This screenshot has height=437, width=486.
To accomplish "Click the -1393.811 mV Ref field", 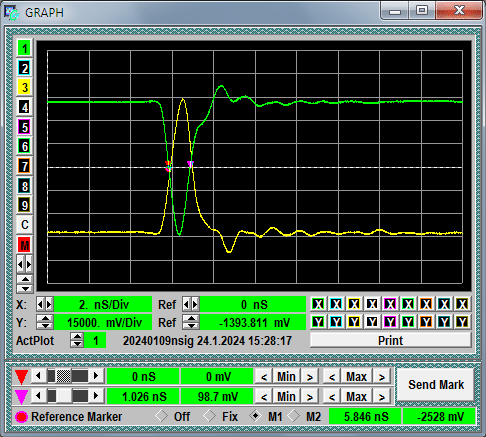I will (x=253, y=322).
